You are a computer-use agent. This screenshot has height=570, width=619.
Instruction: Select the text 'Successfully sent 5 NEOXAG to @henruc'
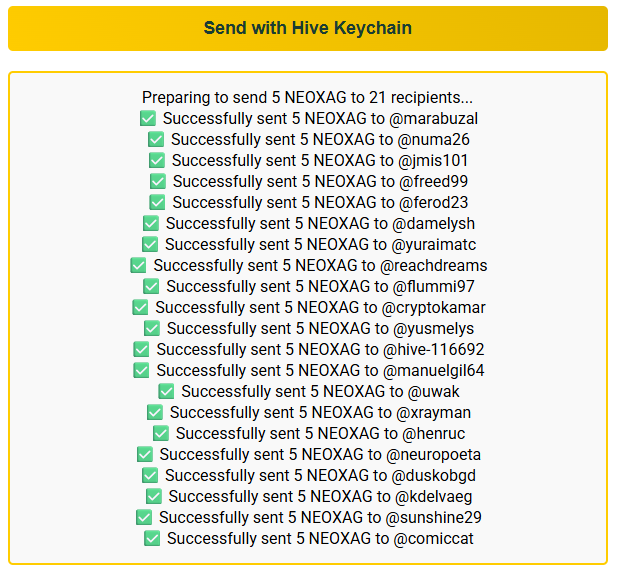[320, 433]
